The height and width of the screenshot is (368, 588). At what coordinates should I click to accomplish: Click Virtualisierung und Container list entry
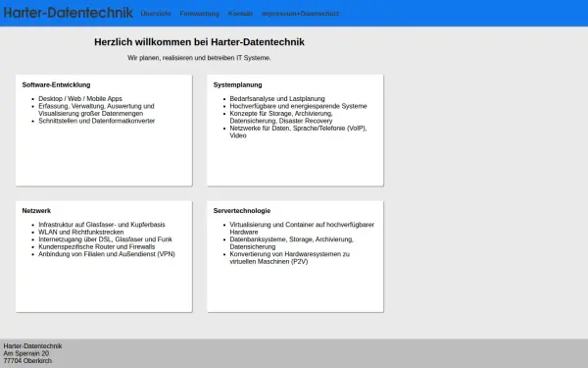click(302, 229)
